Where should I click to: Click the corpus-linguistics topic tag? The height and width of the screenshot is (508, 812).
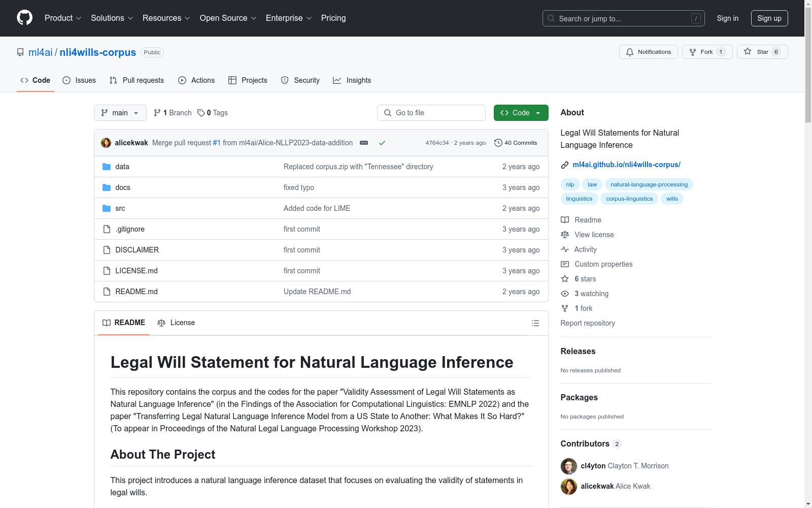[x=629, y=199]
